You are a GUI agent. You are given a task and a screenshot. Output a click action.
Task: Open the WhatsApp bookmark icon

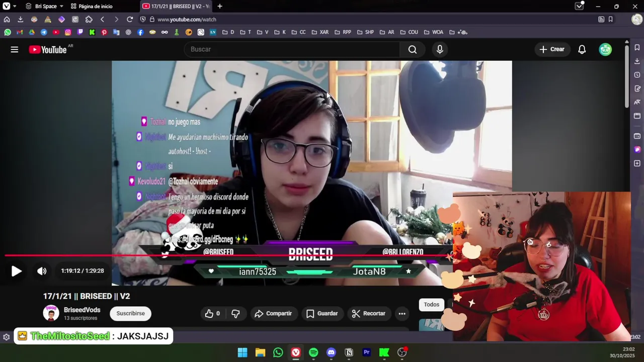(8, 32)
